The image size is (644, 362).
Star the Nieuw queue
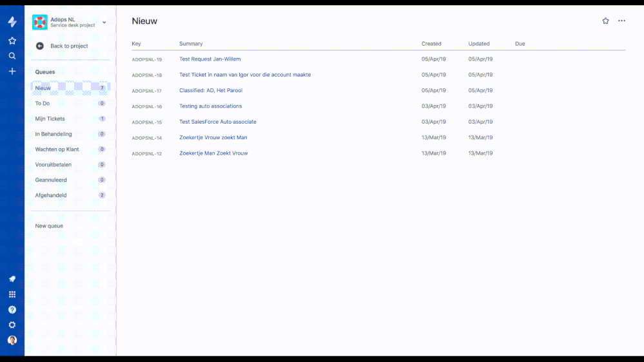point(605,21)
